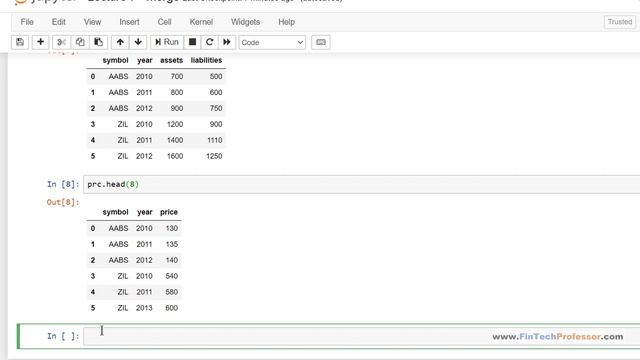Run the current cell
The width and height of the screenshot is (640, 360).
167,42
